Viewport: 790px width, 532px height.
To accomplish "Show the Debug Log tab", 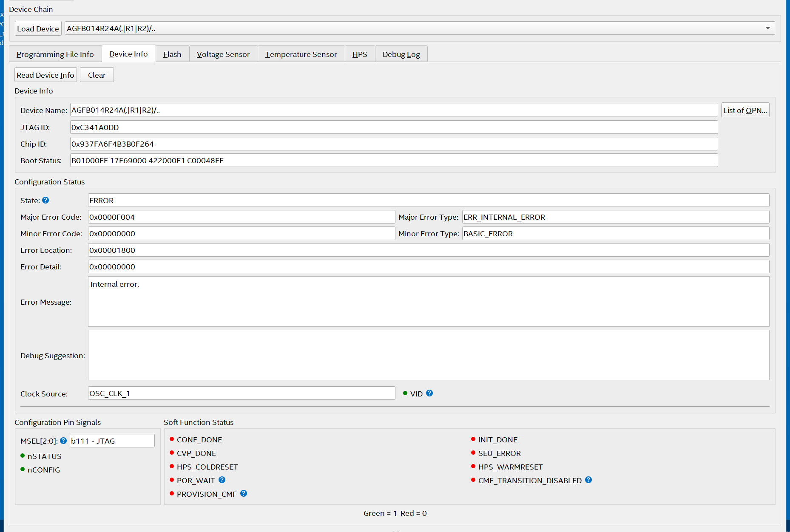I will [401, 54].
